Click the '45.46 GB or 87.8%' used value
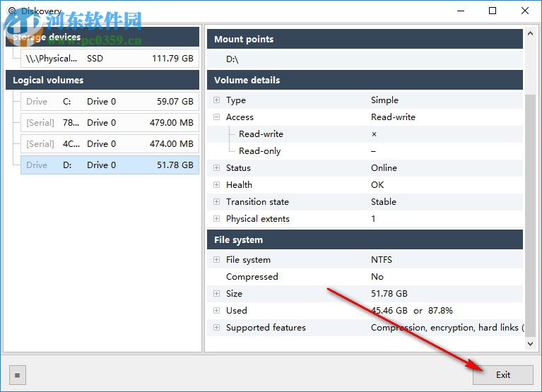Screen dimensions: 542x392 tap(412, 311)
